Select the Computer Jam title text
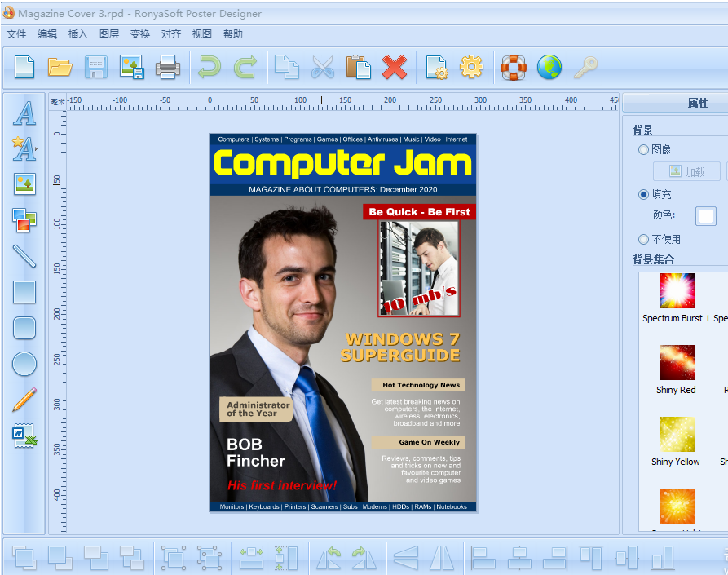728x575 pixels. coord(342,163)
